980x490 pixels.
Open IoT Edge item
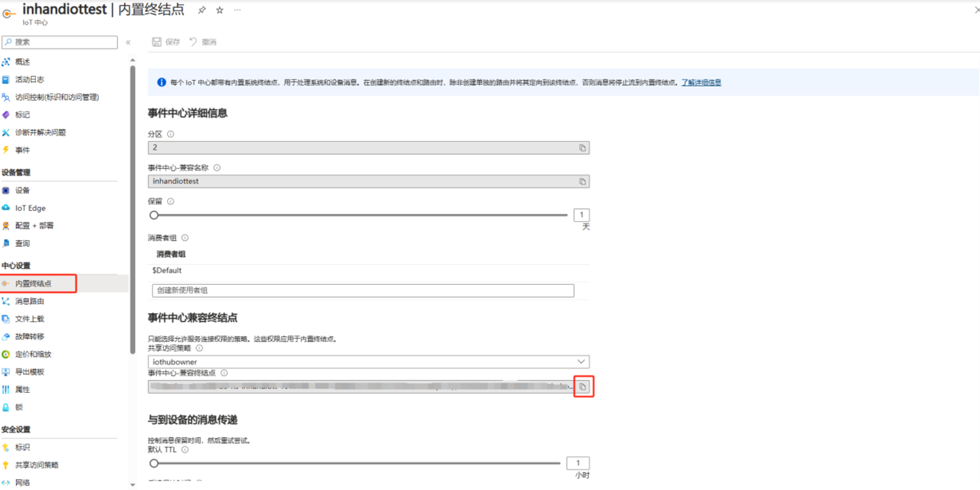point(30,208)
